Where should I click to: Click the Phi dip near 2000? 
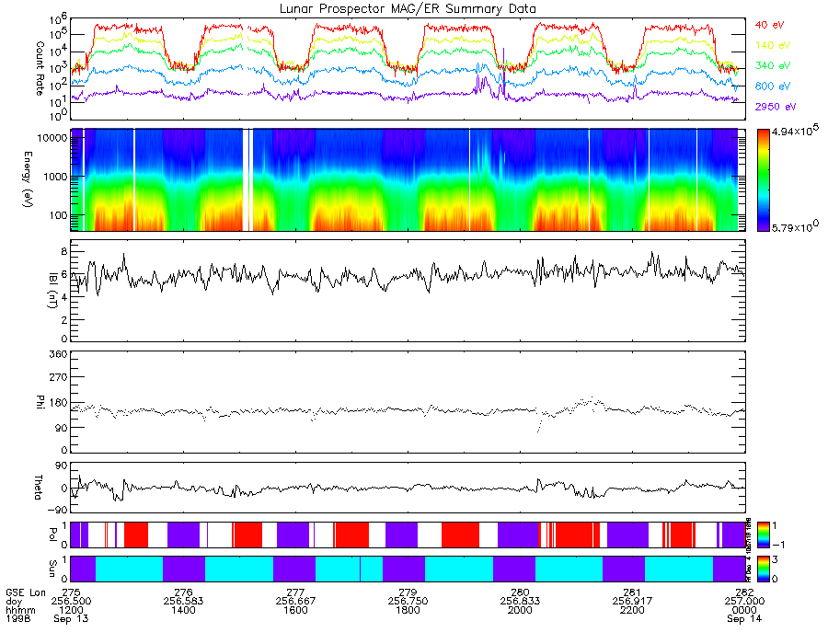pos(540,424)
